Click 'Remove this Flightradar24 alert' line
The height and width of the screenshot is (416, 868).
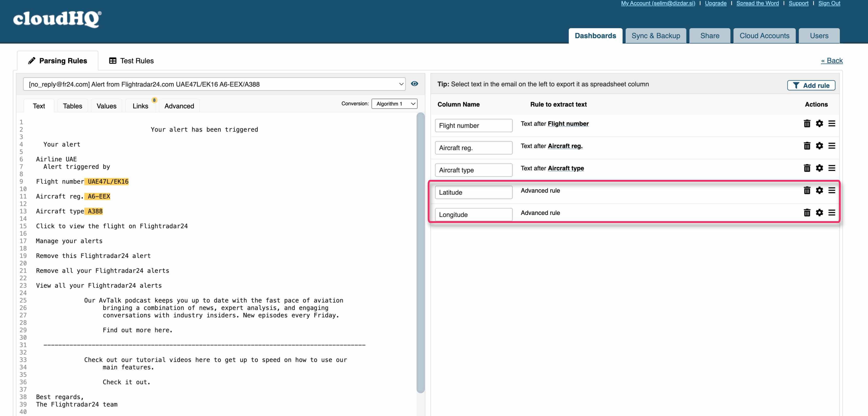coord(93,256)
